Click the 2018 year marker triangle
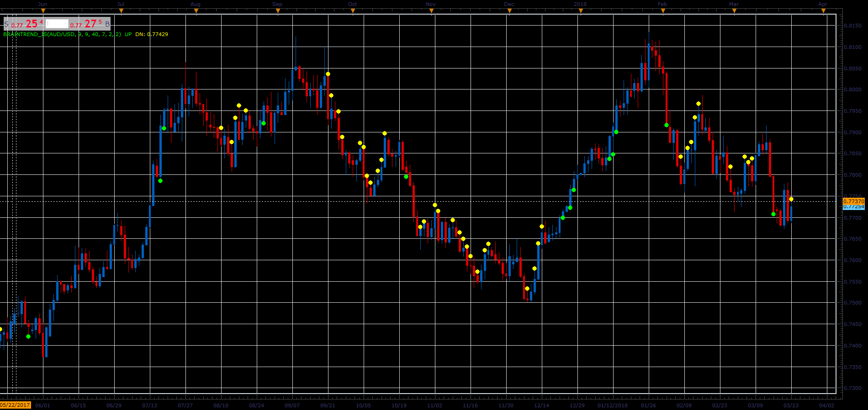Screen dimensions: 868x410 [581, 12]
